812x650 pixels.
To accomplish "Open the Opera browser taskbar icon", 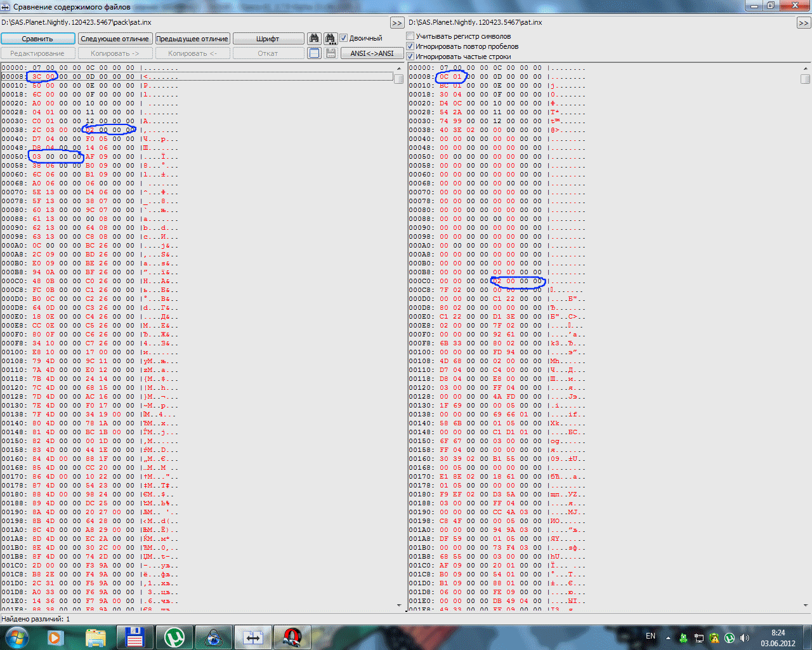I will coord(292,637).
